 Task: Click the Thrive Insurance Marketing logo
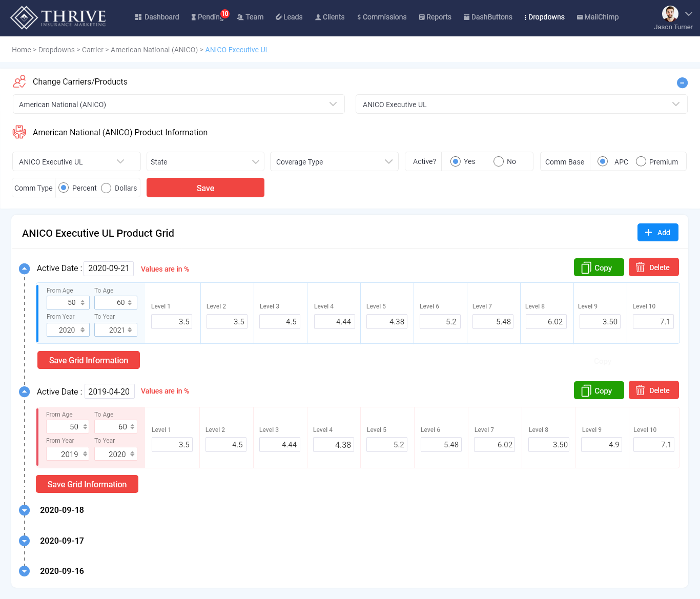pos(58,17)
